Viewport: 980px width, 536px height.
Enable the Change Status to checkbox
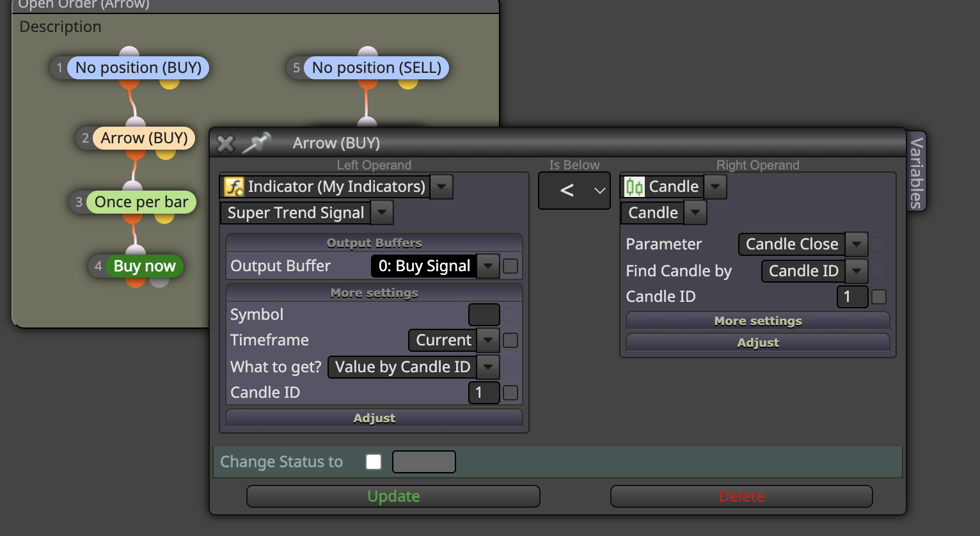point(374,462)
